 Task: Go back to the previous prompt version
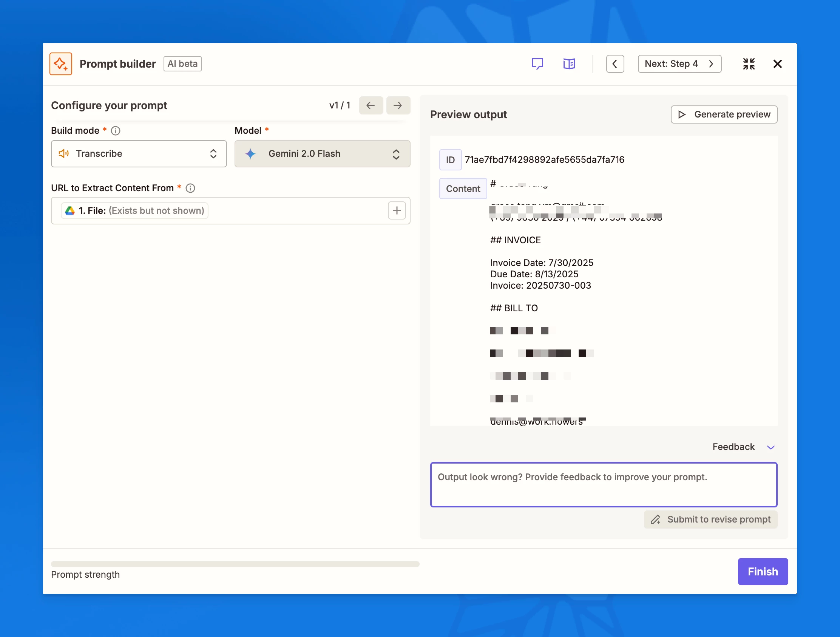(371, 105)
